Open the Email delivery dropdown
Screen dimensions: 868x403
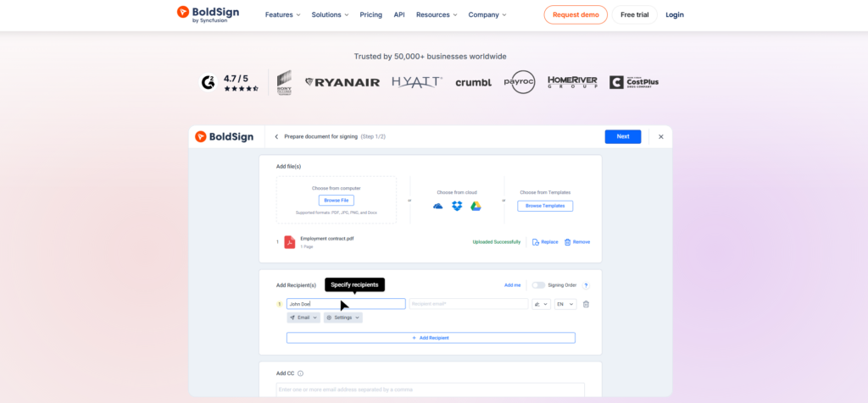point(303,317)
